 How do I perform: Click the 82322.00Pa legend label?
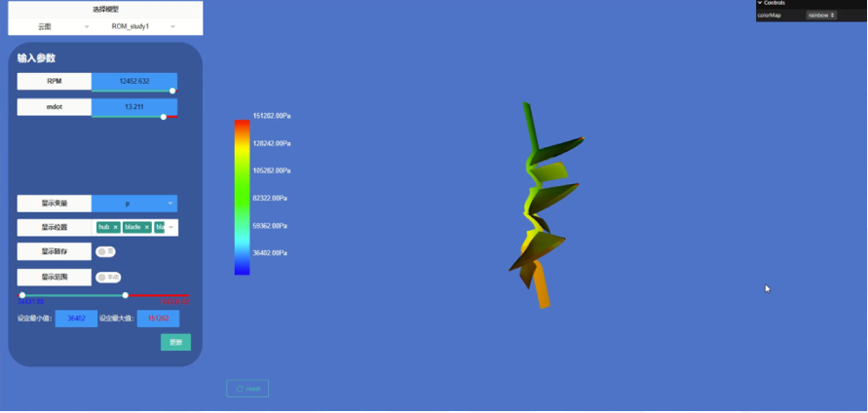click(x=270, y=198)
